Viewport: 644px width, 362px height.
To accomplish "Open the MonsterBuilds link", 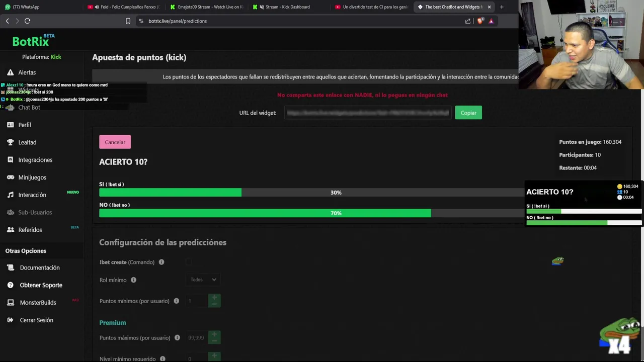I will click(38, 303).
